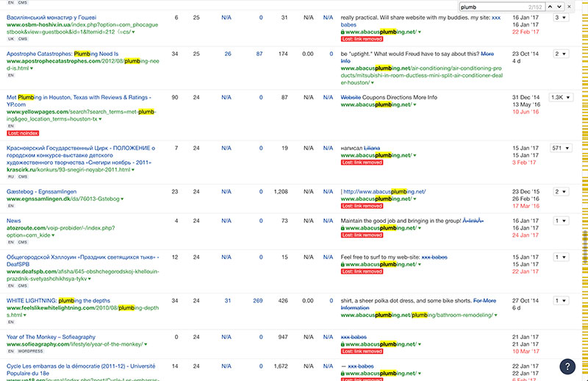This screenshot has width=588, height=381.
Task: Open 'Year of The Monkey – Sofieagraphy' link
Action: pos(51,337)
